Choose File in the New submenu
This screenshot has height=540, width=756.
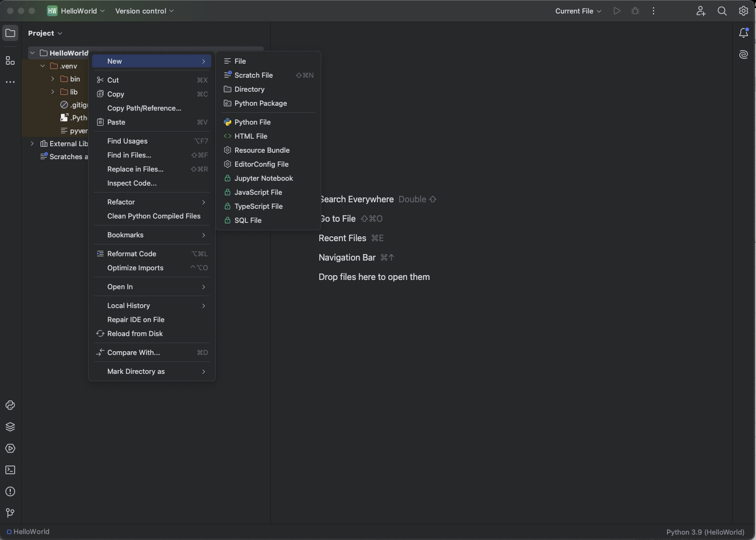pos(268,61)
